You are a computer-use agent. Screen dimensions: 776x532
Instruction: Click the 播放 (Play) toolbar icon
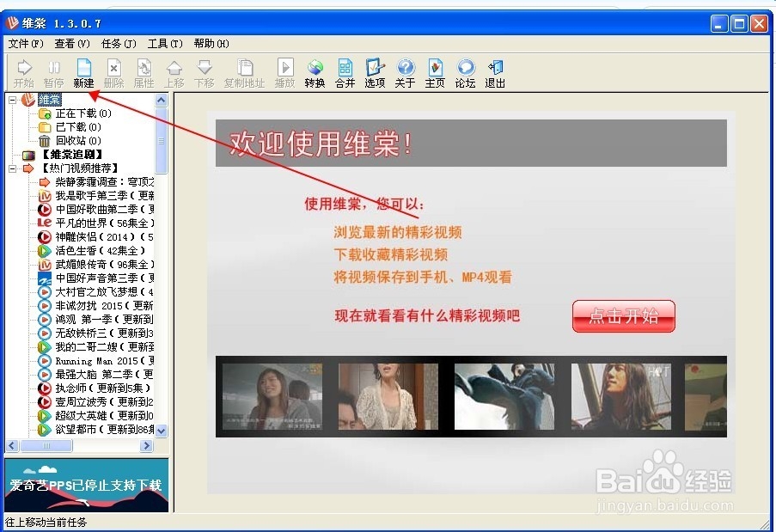(285, 73)
